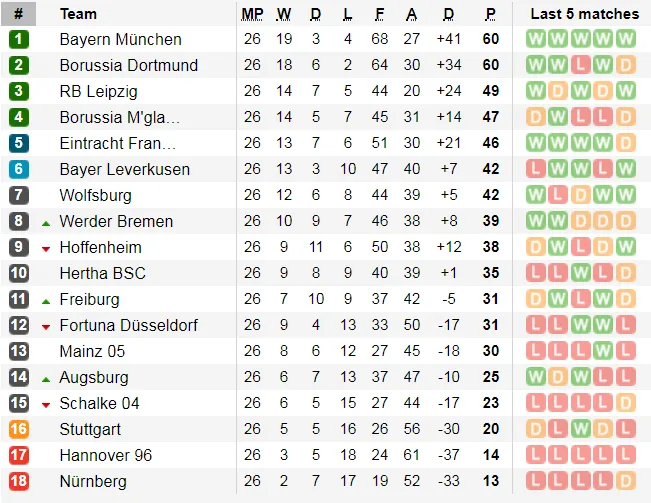
Task: Click the green up arrow beside Augsburg
Action: 46,379
